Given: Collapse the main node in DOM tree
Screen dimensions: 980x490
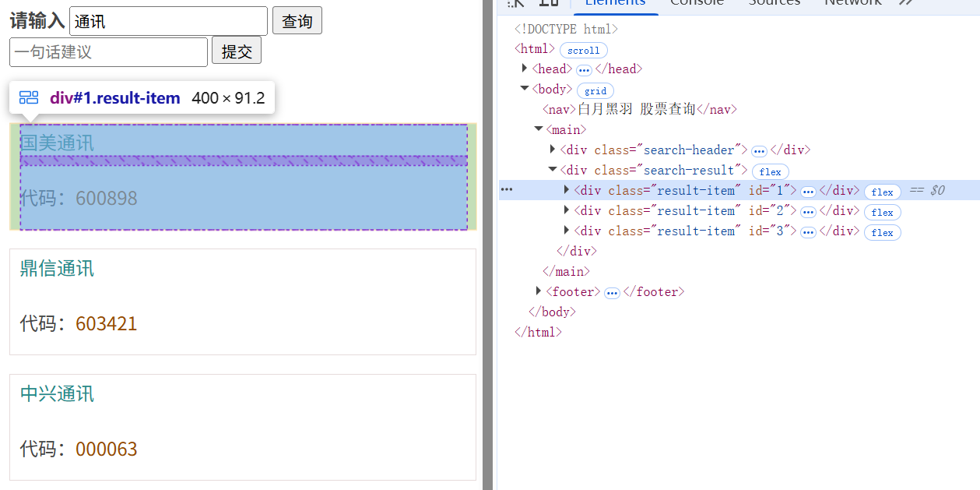Looking at the screenshot, I should (x=539, y=129).
